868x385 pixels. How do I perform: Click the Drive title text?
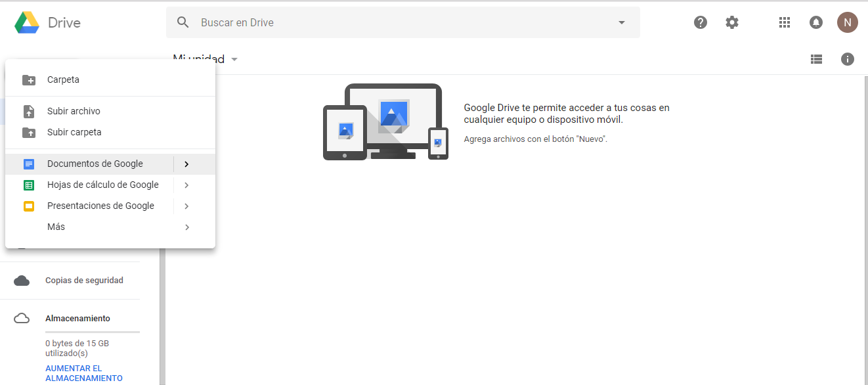[64, 22]
